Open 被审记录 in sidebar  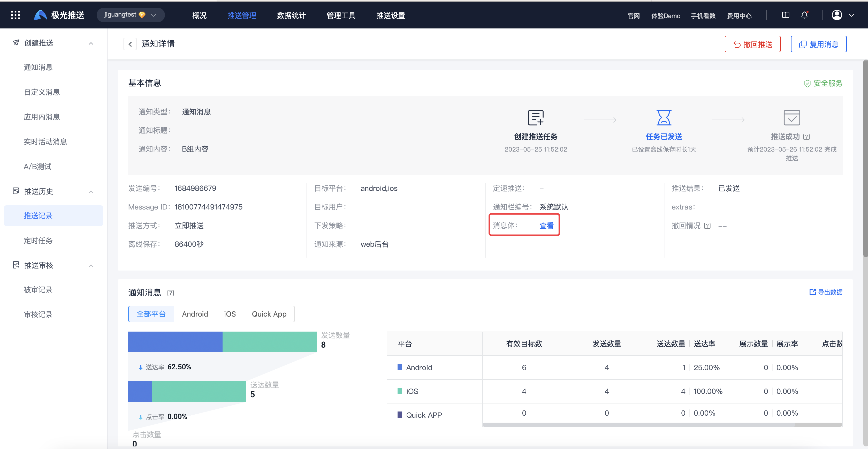pyautogui.click(x=38, y=290)
